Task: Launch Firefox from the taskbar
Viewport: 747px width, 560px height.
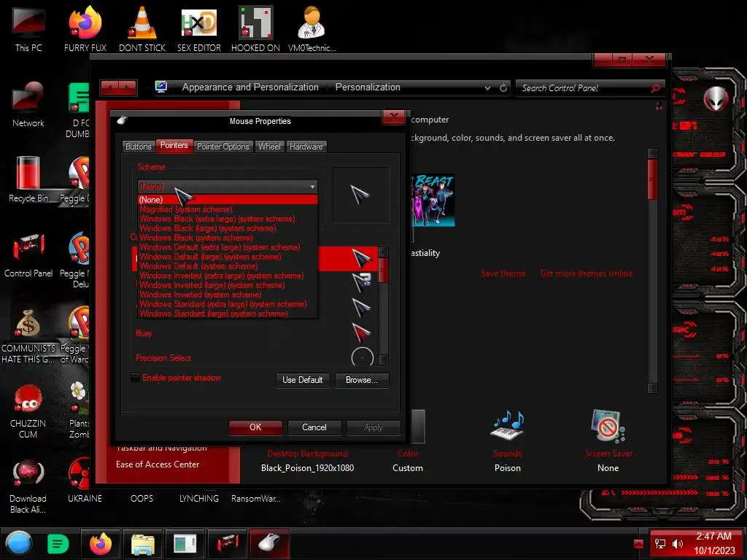Action: point(101,544)
